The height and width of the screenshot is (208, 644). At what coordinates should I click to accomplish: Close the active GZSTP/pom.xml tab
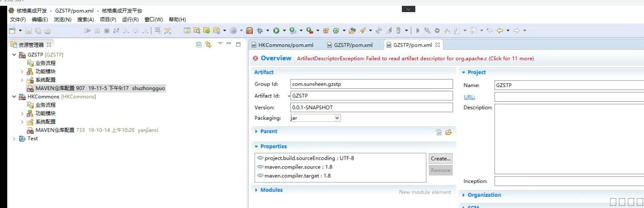click(438, 45)
